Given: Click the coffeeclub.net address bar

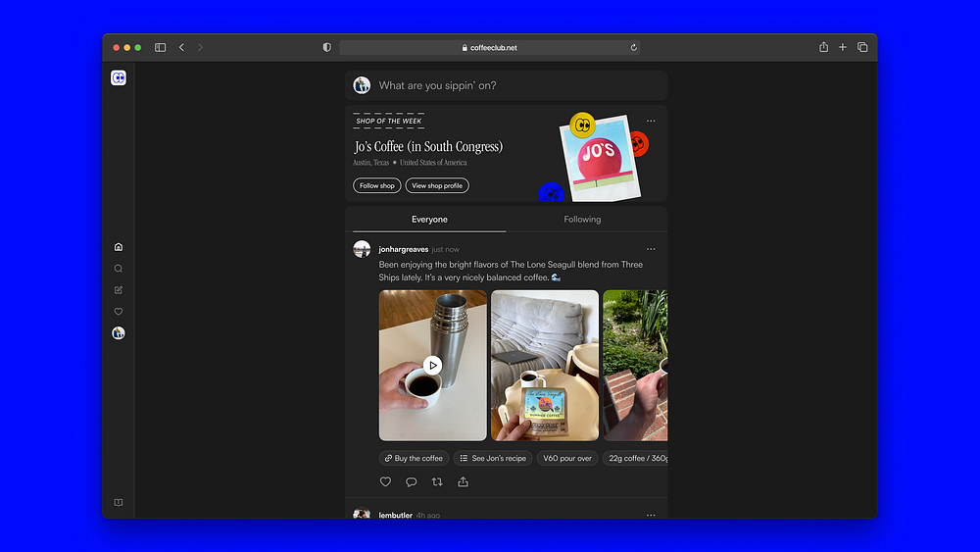Looking at the screenshot, I should 489,47.
